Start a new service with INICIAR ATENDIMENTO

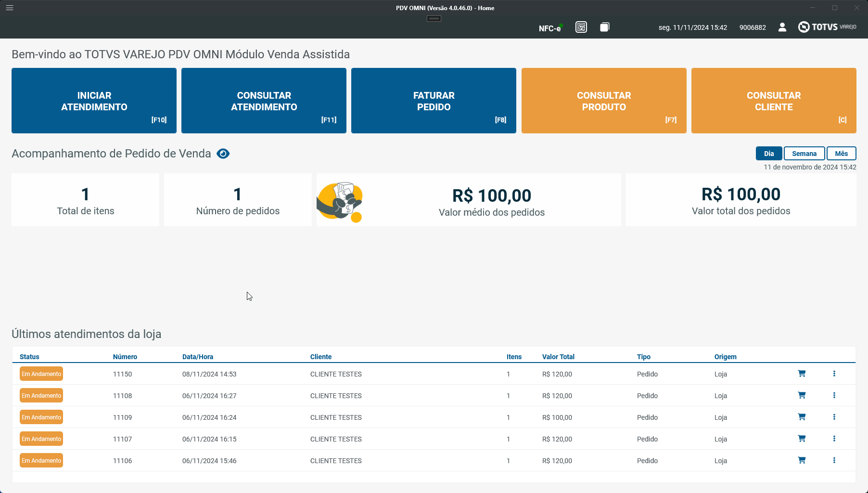[x=94, y=101]
